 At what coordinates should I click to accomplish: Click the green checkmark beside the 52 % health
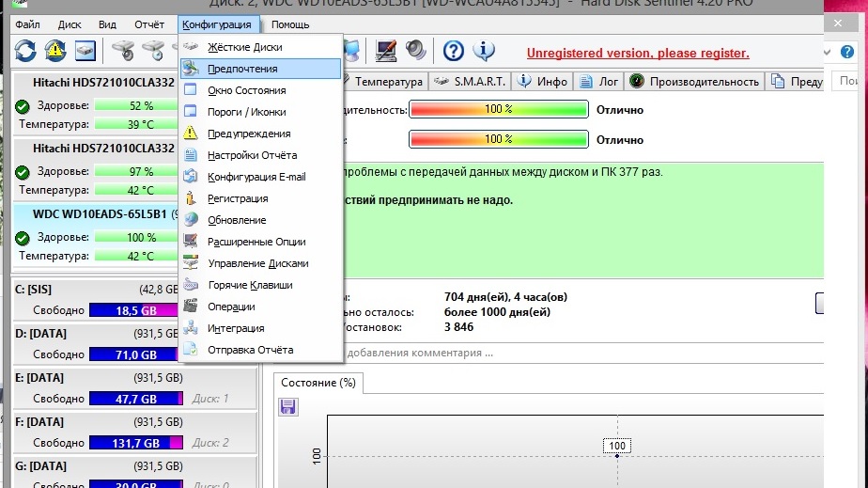[23, 106]
